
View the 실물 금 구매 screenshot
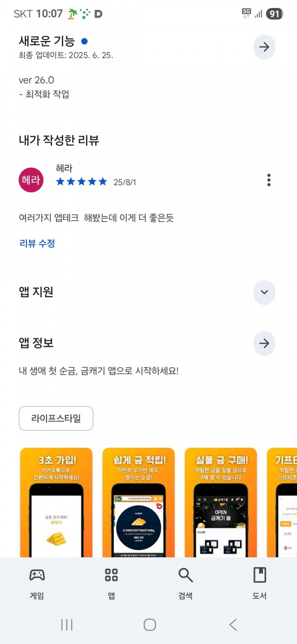tap(221, 502)
